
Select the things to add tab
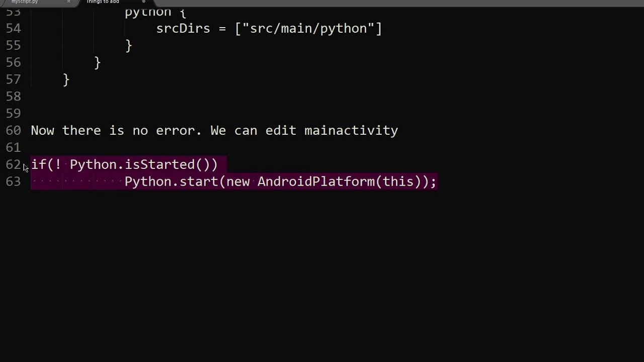coord(103,2)
